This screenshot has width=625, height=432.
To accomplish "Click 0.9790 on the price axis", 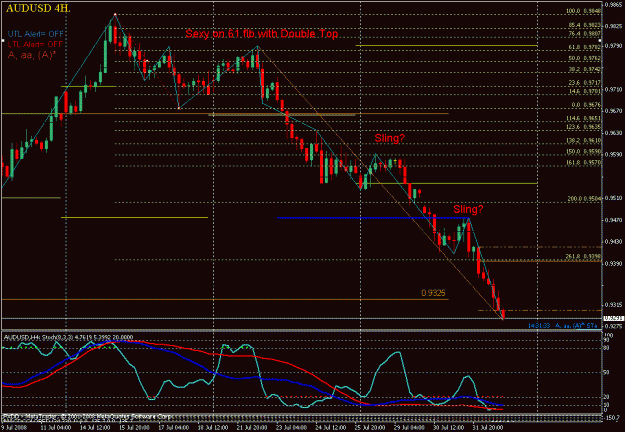I will tap(613, 46).
